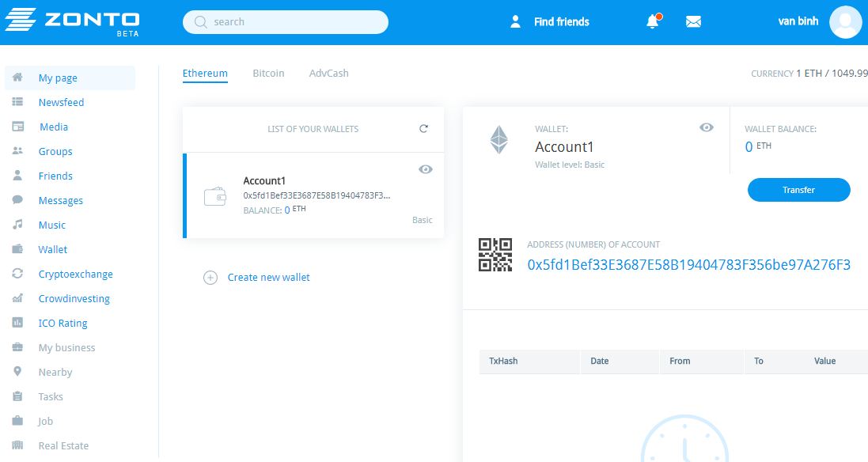This screenshot has width=868, height=462.
Task: Toggle eye icon in wallet details header
Action: coord(707,127)
